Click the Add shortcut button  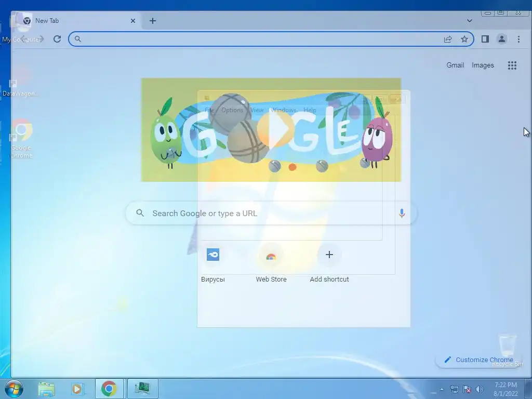pos(329,263)
